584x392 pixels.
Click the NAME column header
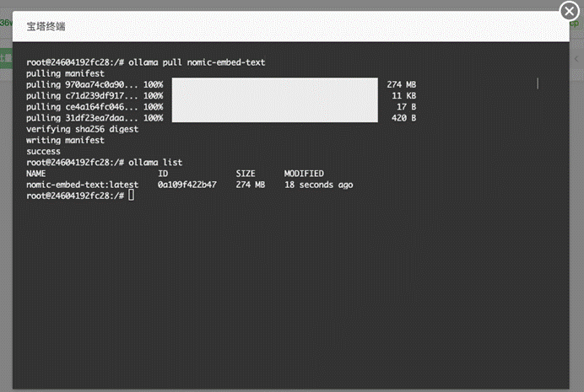point(35,174)
